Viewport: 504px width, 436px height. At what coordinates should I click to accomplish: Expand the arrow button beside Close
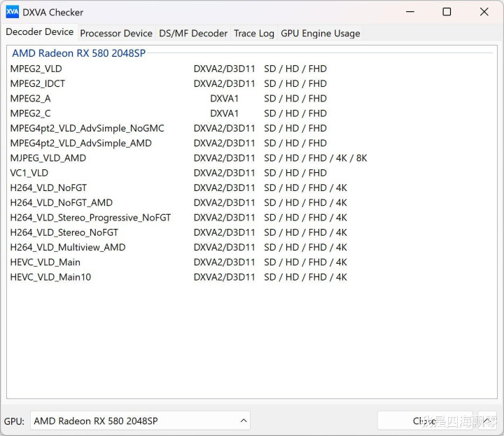point(487,421)
